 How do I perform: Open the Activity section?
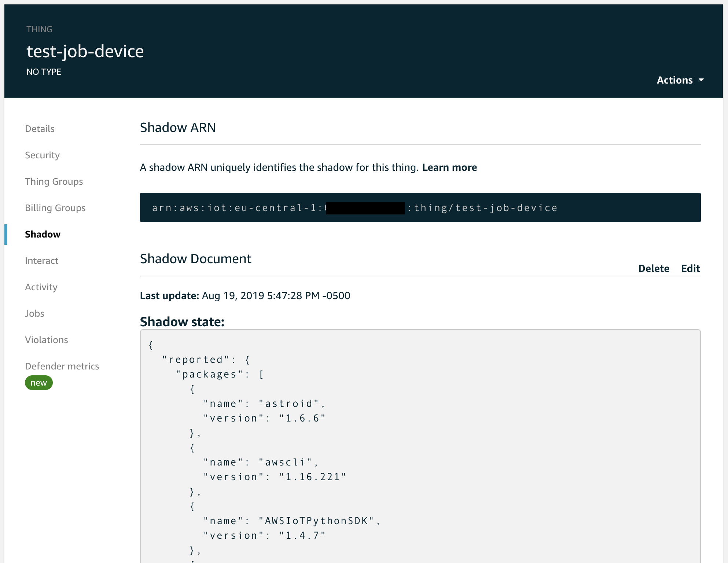pyautogui.click(x=41, y=287)
